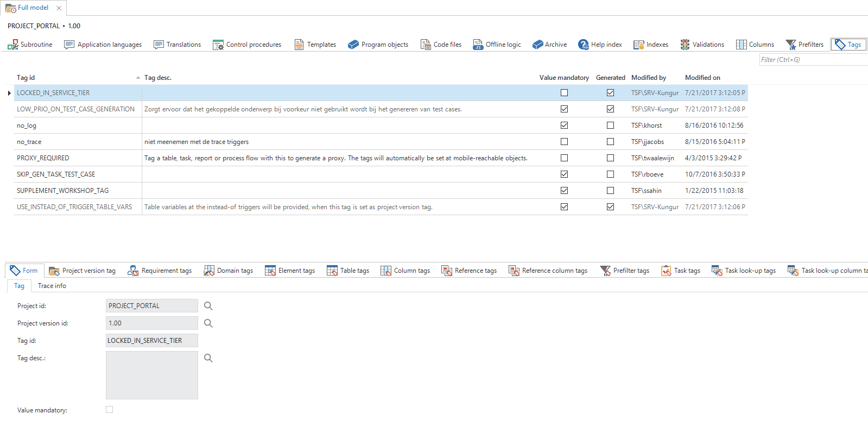This screenshot has width=868, height=426.
Task: Click the Program objects cube icon
Action: 353,45
